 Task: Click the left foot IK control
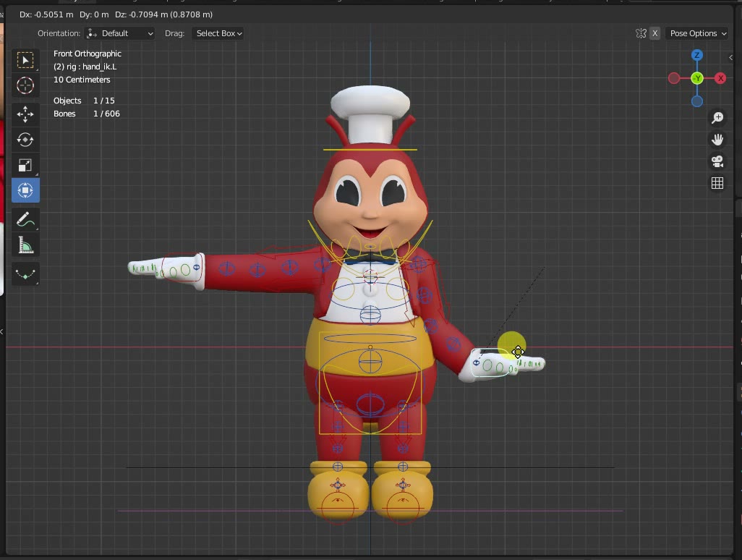tap(403, 506)
